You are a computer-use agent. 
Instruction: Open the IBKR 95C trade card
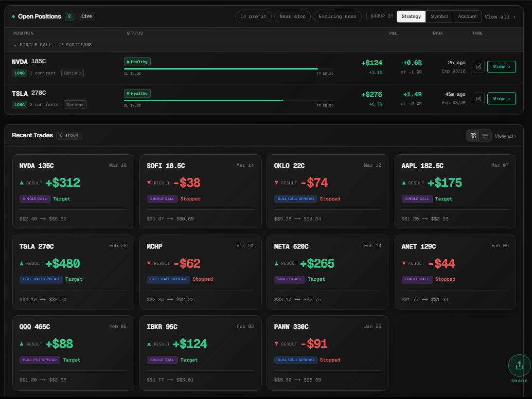[200, 353]
